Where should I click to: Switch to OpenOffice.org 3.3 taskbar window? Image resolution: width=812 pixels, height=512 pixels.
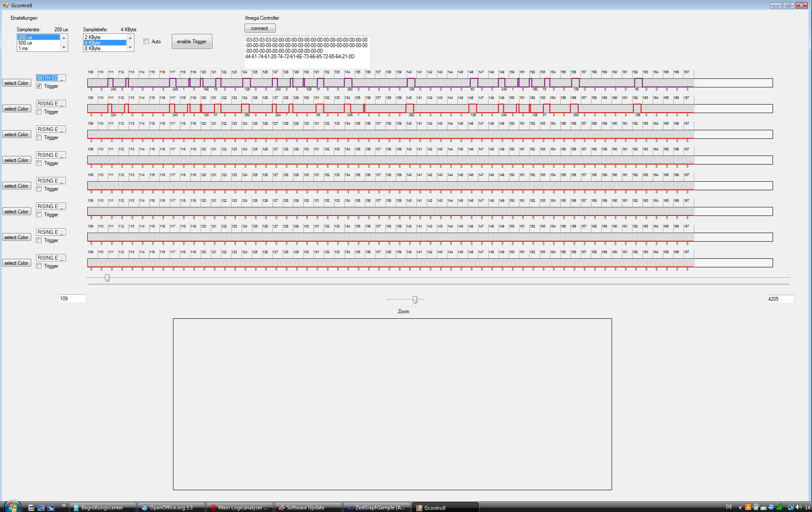tap(171, 507)
